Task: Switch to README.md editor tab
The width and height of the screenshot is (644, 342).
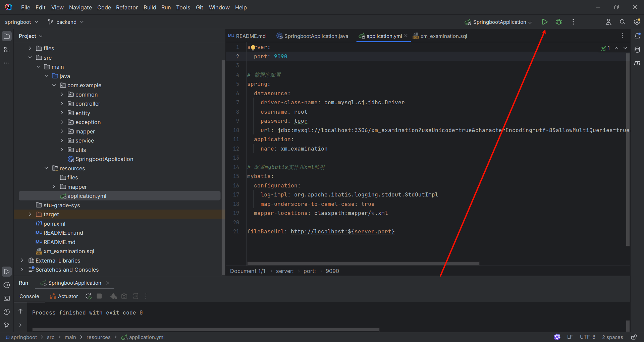Action: [247, 36]
